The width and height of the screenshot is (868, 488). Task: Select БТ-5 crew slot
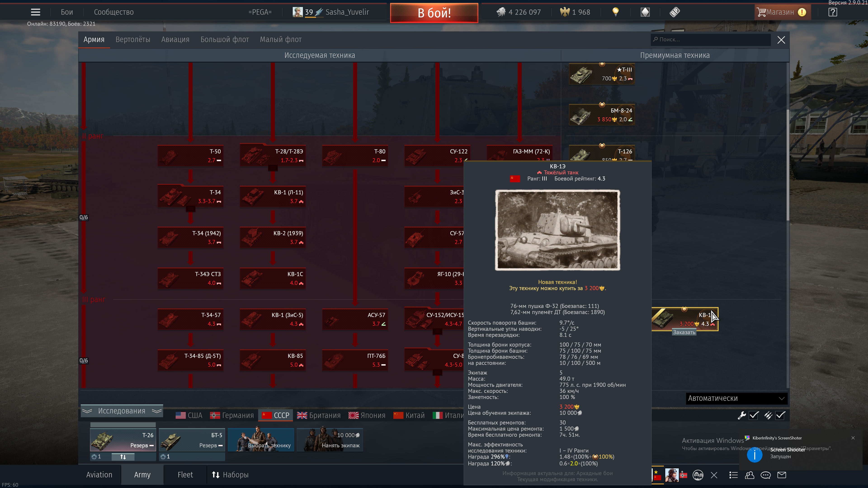coord(192,440)
